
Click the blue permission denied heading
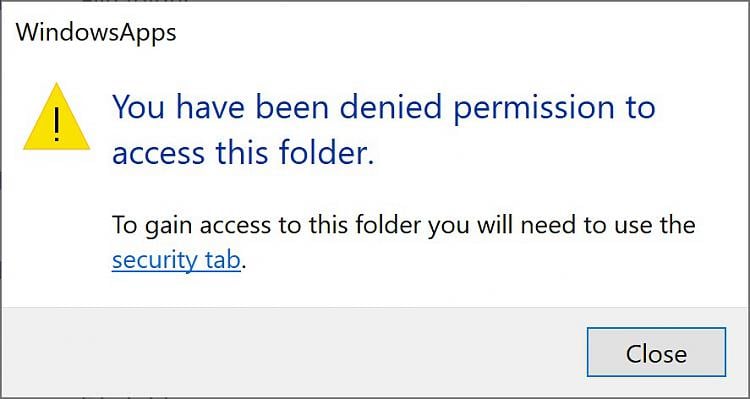coord(384,131)
